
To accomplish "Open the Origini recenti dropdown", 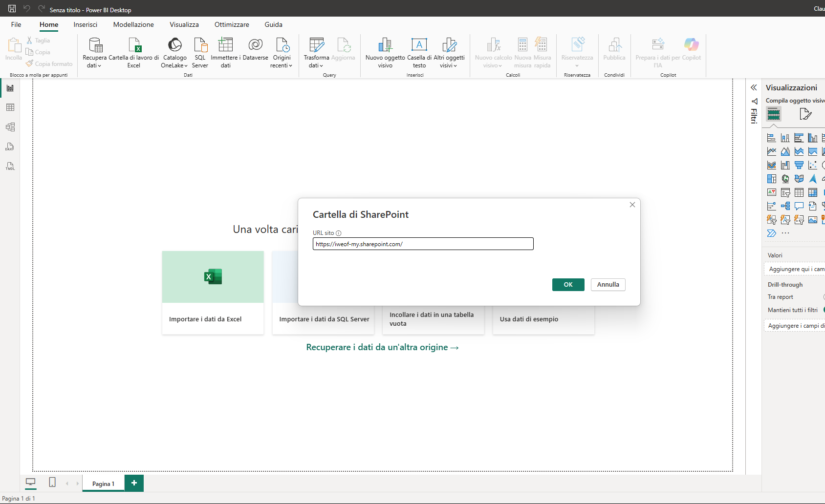I will click(282, 53).
